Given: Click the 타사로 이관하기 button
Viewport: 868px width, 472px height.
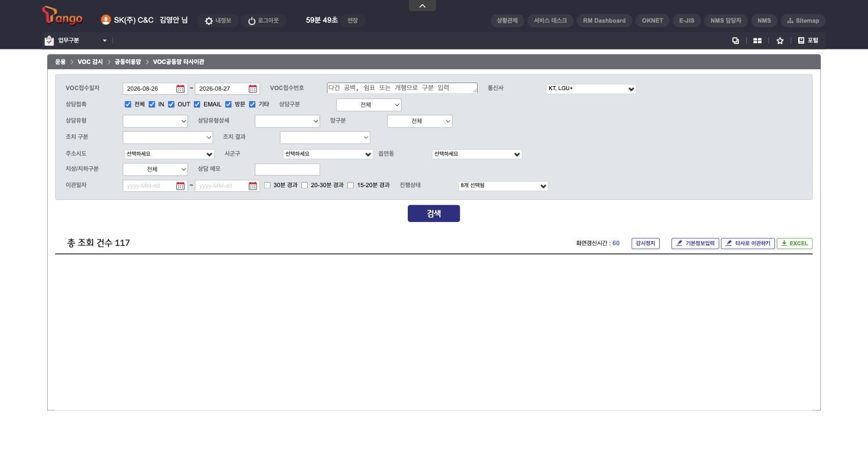Looking at the screenshot, I should (748, 244).
